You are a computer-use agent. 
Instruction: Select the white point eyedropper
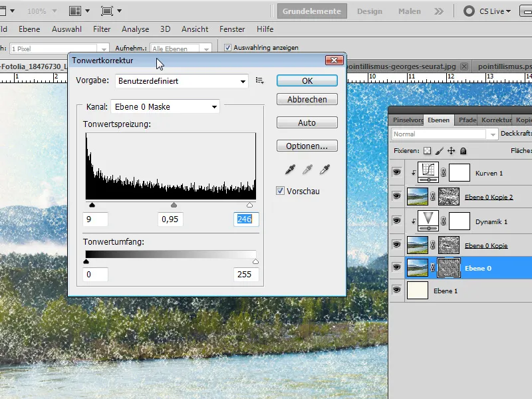[325, 169]
